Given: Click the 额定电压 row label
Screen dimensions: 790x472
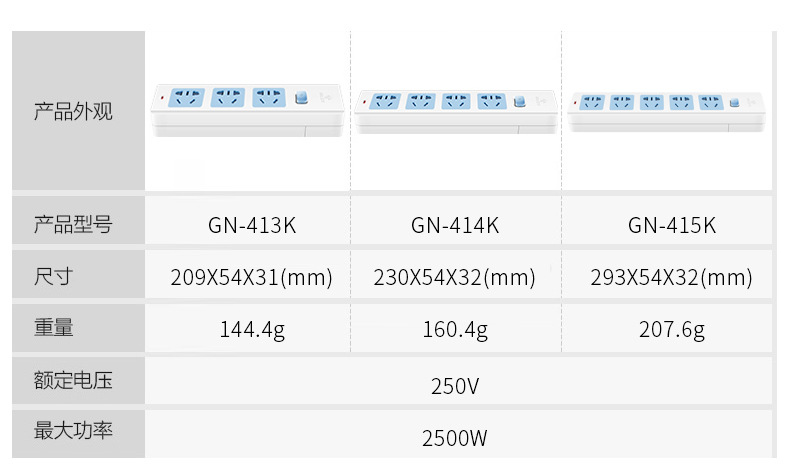Looking at the screenshot, I should click(x=74, y=380).
